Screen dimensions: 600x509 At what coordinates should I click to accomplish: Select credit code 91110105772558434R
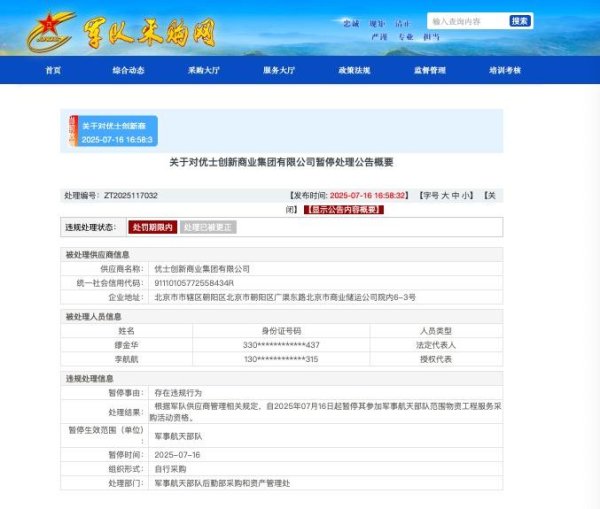[x=194, y=283]
